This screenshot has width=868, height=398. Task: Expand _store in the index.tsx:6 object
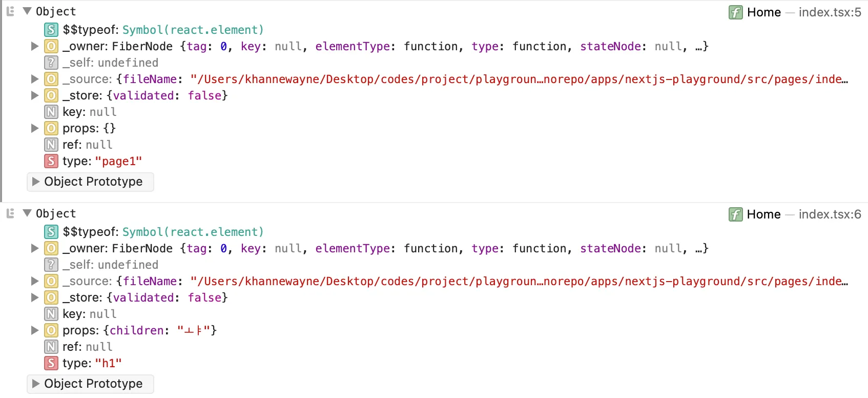35,297
